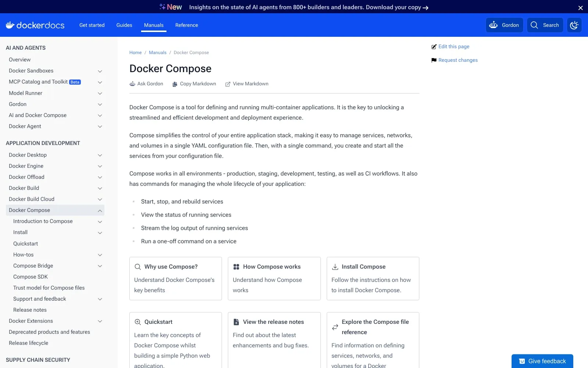Click the Ask Gordon robot icon

click(x=132, y=84)
